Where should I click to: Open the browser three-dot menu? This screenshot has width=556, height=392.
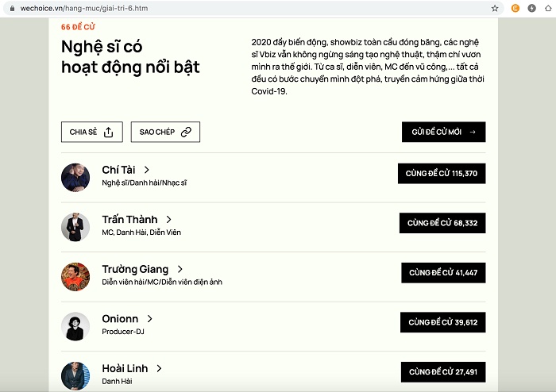tap(547, 8)
